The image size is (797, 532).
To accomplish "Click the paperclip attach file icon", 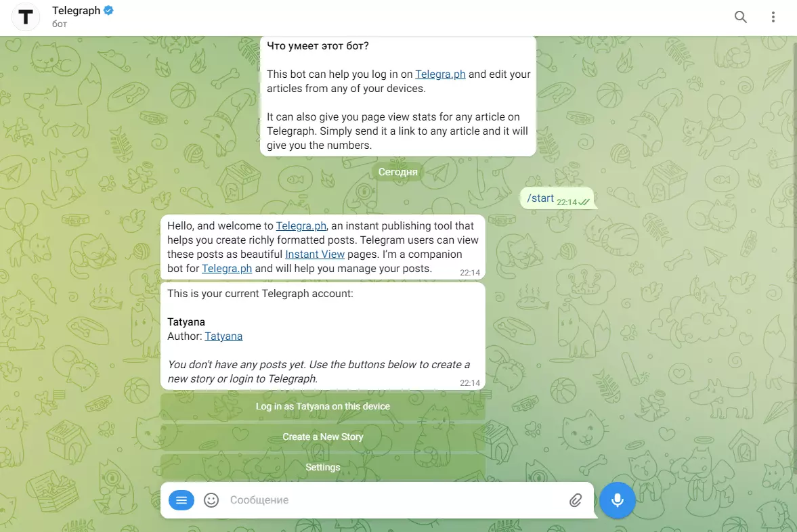I will (576, 500).
